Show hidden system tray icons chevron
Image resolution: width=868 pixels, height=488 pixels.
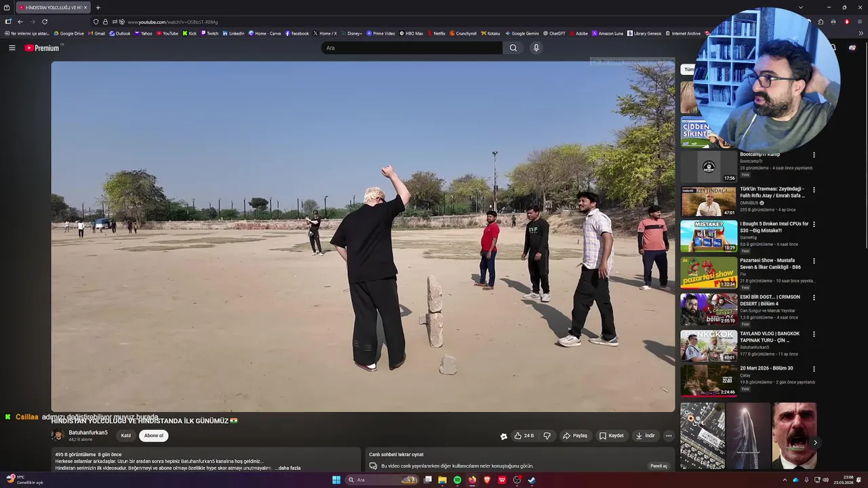pyautogui.click(x=785, y=480)
